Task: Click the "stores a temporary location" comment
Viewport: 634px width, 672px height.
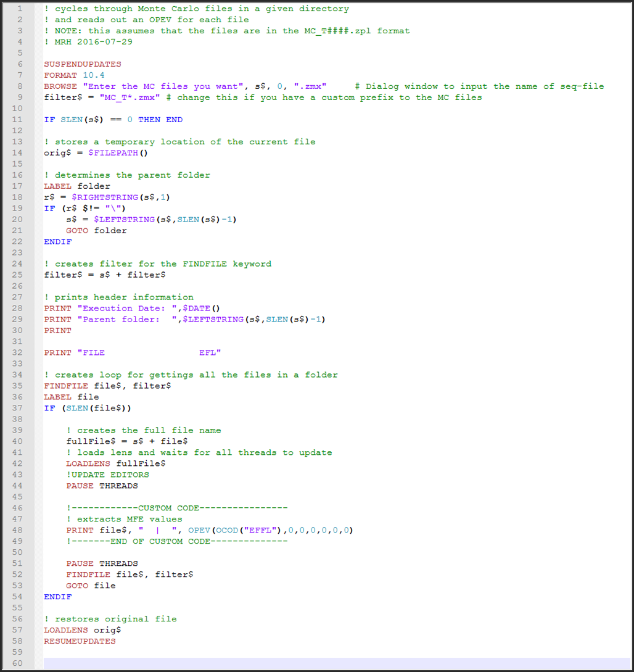Action: tap(180, 142)
